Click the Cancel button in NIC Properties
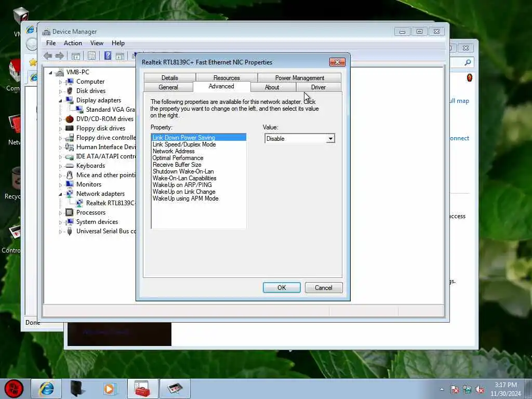This screenshot has height=399, width=532. [324, 288]
